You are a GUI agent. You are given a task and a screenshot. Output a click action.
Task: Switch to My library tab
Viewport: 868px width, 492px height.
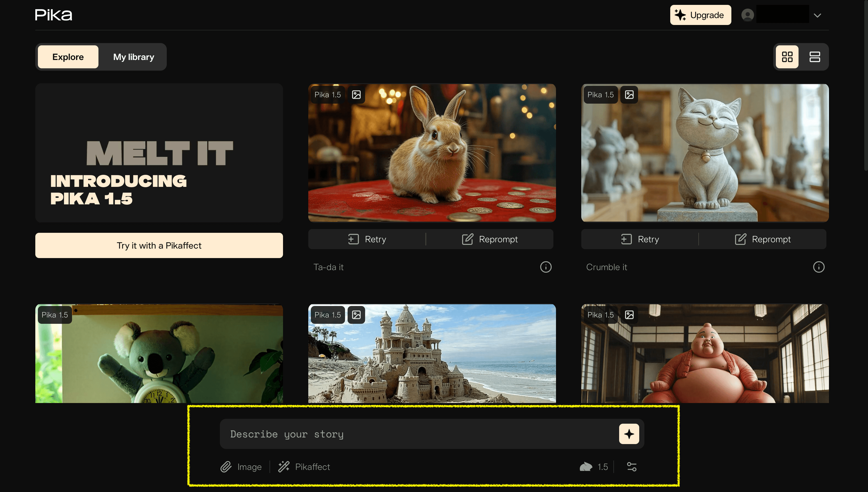point(133,57)
